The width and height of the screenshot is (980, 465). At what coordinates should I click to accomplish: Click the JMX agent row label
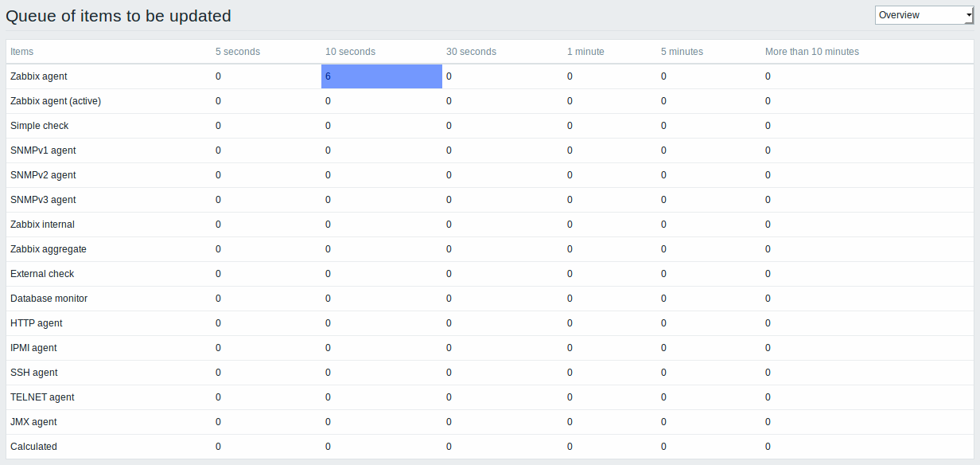33,422
